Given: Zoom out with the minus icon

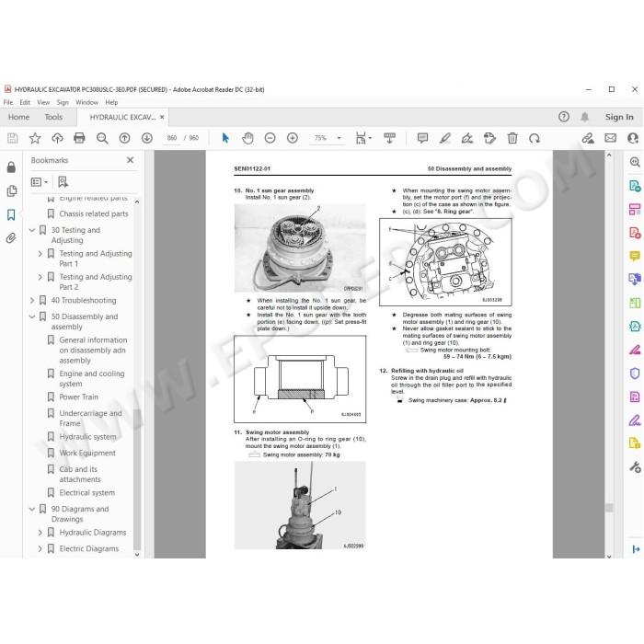Looking at the screenshot, I should point(270,138).
